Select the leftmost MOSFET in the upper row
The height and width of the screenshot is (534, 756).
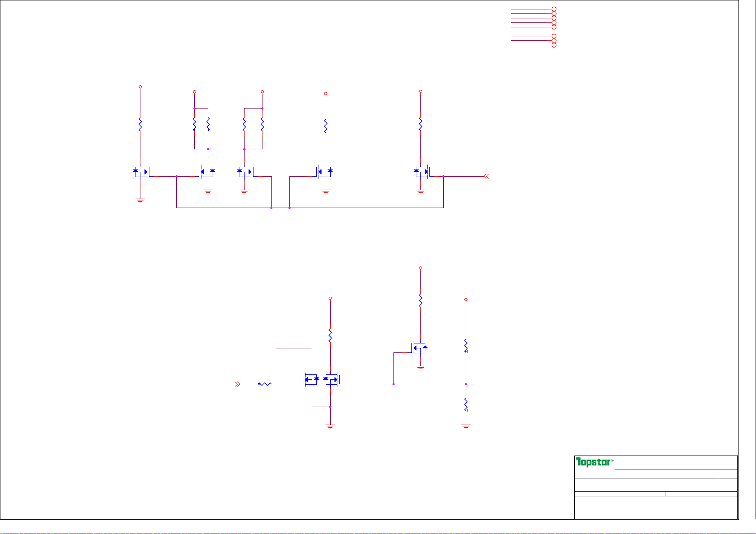[142, 171]
